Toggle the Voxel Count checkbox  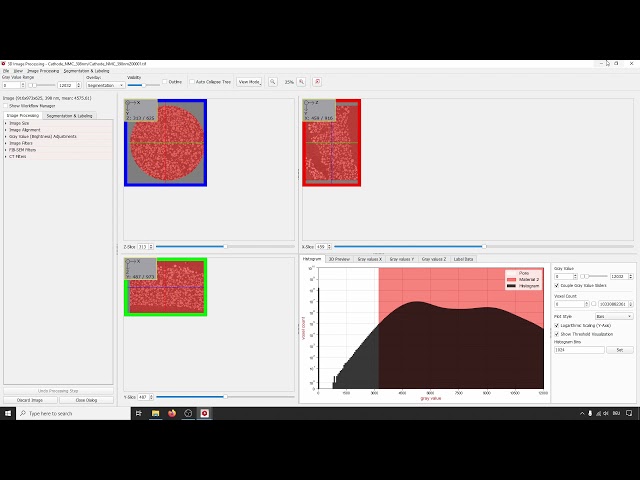click(594, 304)
